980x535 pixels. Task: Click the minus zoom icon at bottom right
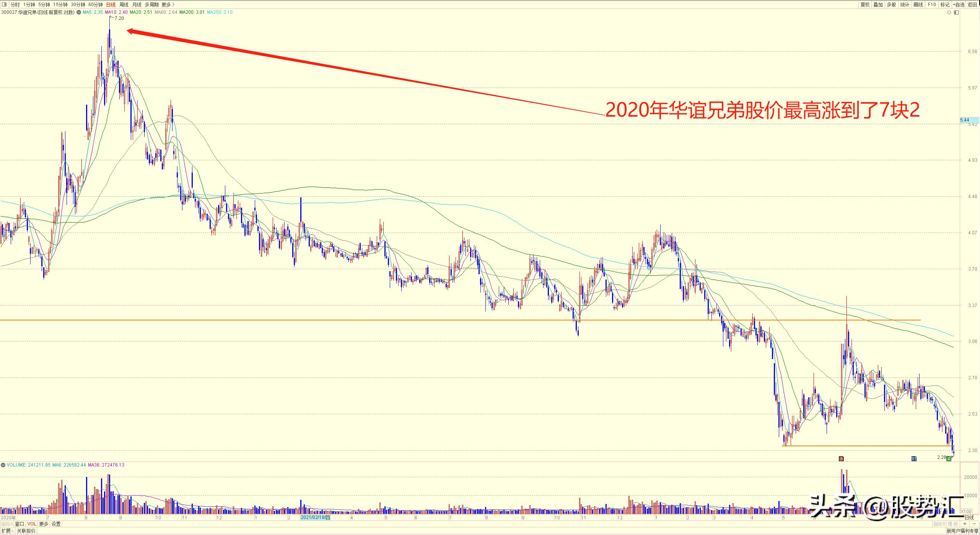click(x=973, y=524)
